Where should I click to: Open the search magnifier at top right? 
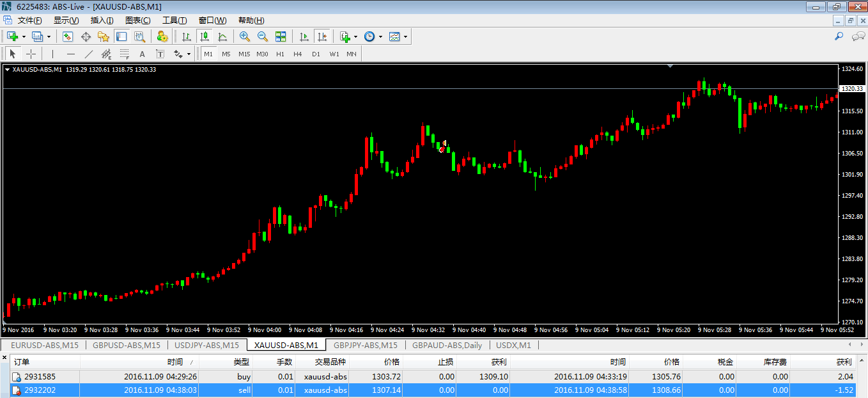[839, 36]
